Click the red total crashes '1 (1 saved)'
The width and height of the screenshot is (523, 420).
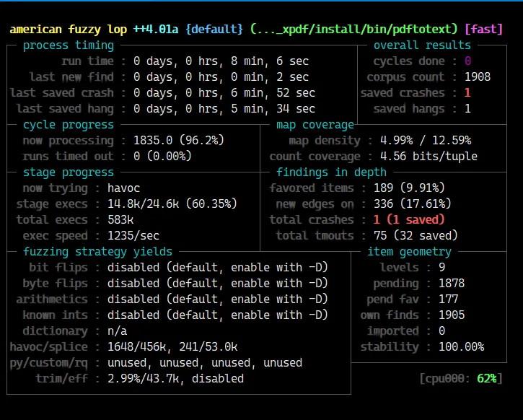[409, 220]
